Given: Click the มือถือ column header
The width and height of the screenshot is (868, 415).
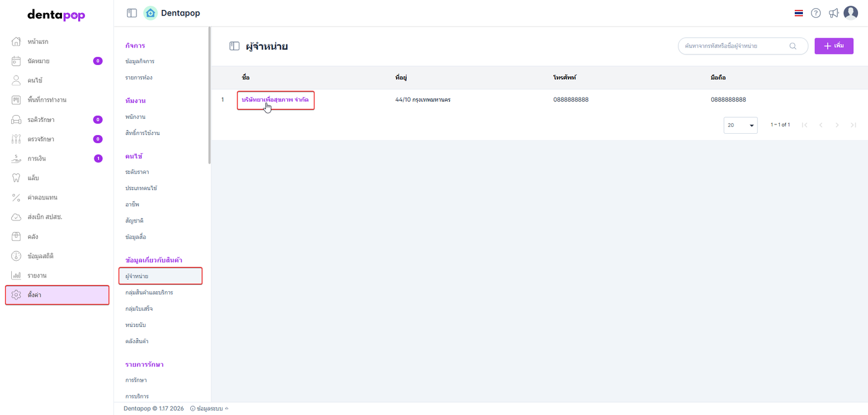Looking at the screenshot, I should point(719,77).
